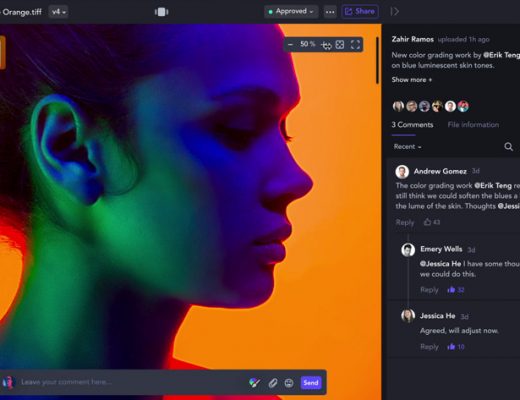
Task: Click the @Erik Teng mention in description
Action: tap(501, 55)
